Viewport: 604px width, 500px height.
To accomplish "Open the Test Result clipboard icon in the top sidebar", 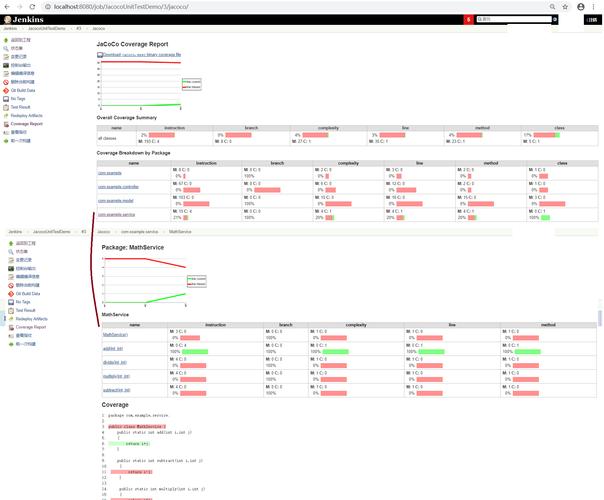I will (6, 107).
